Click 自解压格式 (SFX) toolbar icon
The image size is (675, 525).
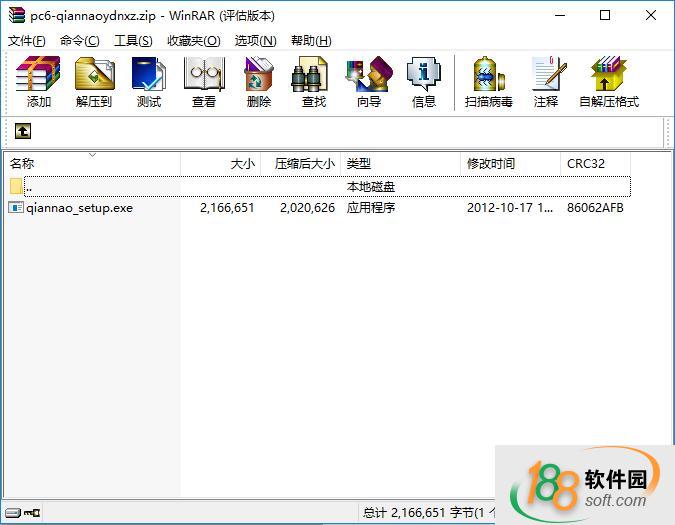[608, 82]
